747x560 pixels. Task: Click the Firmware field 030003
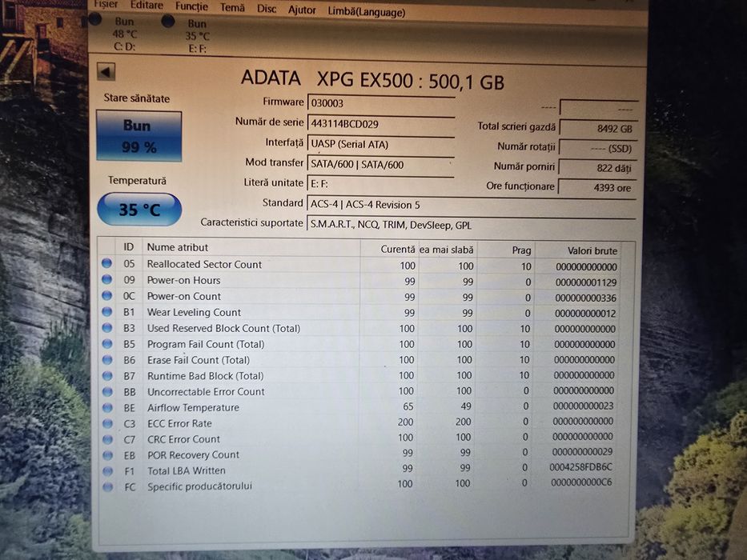click(x=380, y=103)
